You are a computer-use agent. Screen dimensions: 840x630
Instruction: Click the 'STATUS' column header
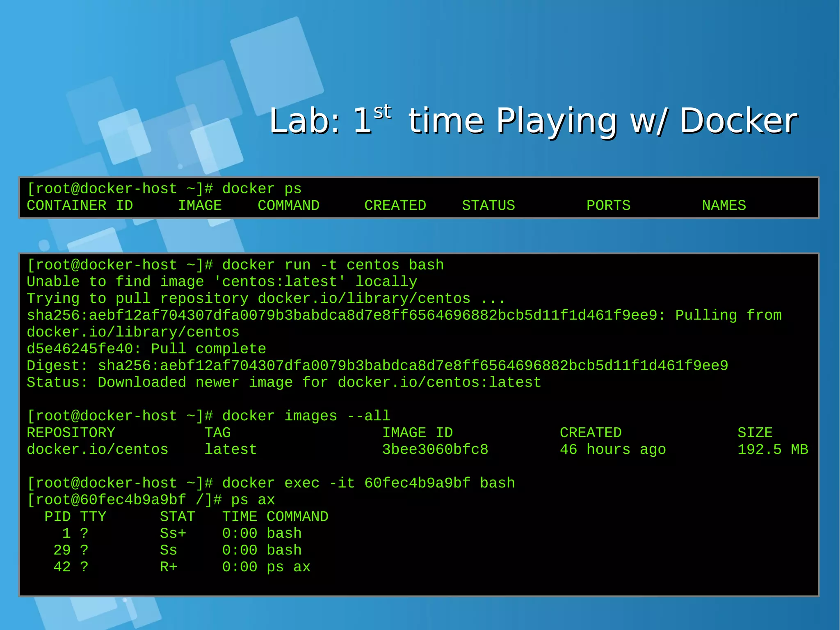click(488, 205)
